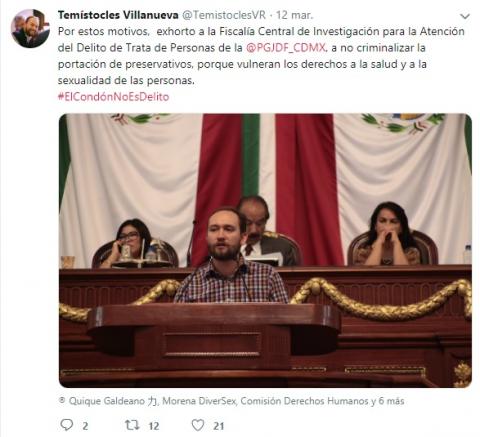Enlarge the tweet's attached photo
The width and height of the screenshot is (480, 437).
(265, 250)
